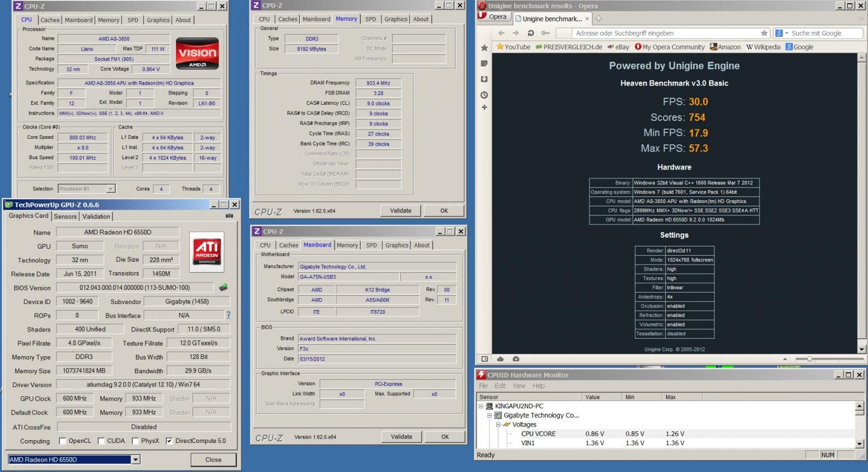Open Graphics tab in top-left CPU-Z window
This screenshot has height=472, width=868.
click(158, 20)
